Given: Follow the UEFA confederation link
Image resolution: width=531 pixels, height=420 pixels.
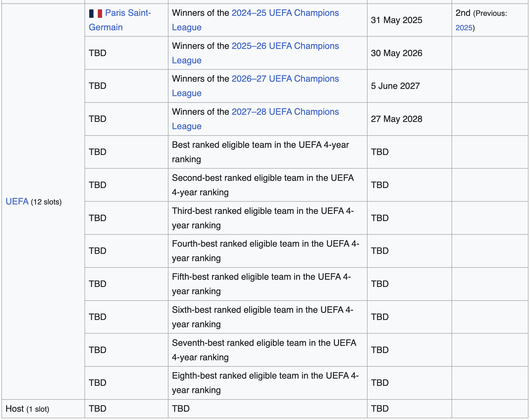Looking at the screenshot, I should click(17, 201).
